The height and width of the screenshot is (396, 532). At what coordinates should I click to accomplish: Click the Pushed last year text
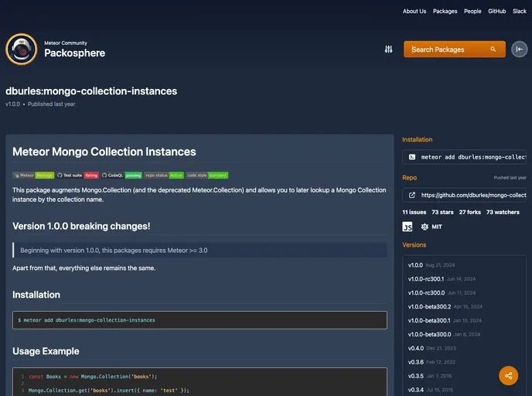[x=510, y=177]
